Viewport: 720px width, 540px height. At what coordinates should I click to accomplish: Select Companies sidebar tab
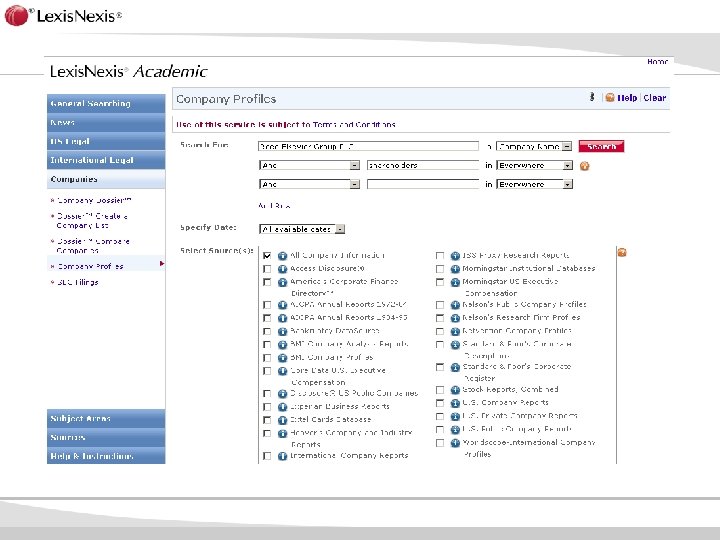[x=106, y=179]
